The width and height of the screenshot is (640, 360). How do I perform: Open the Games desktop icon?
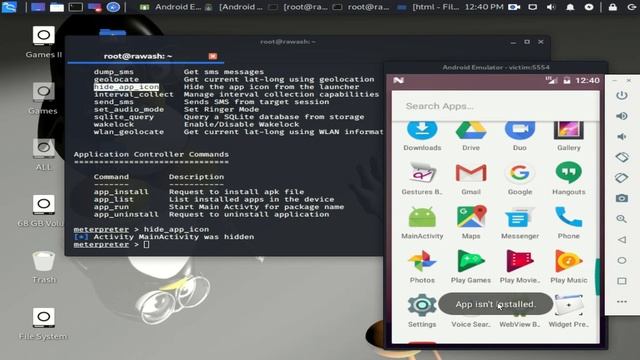pos(43,99)
